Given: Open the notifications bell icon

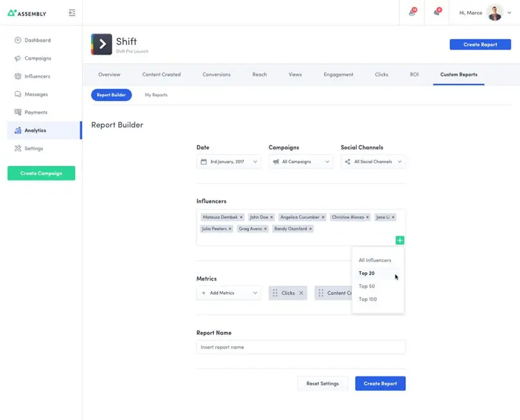Looking at the screenshot, I should tap(411, 13).
